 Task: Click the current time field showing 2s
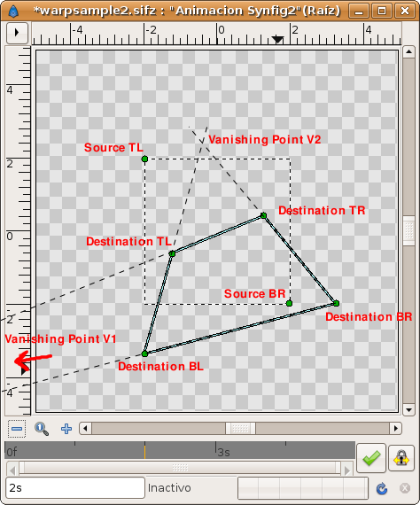coord(75,488)
